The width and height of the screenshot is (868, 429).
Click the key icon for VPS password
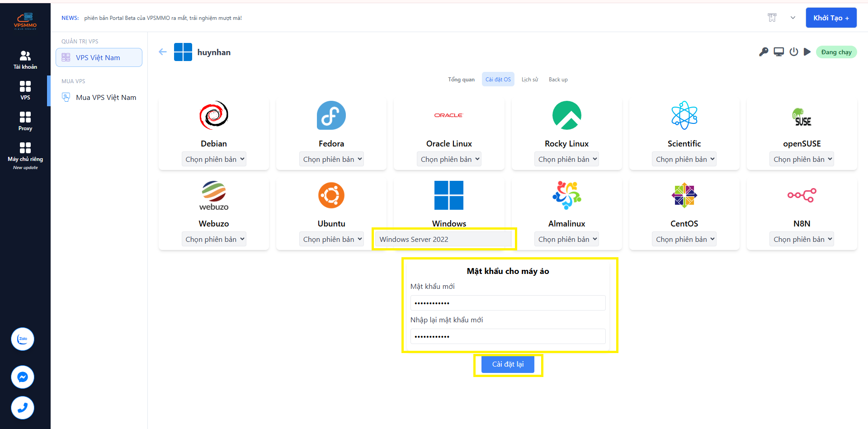click(764, 52)
